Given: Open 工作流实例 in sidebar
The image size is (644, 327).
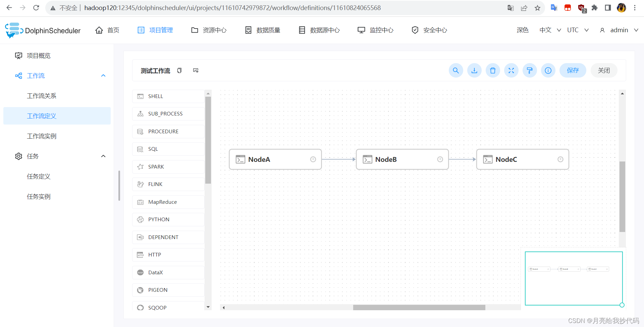Looking at the screenshot, I should [57, 136].
